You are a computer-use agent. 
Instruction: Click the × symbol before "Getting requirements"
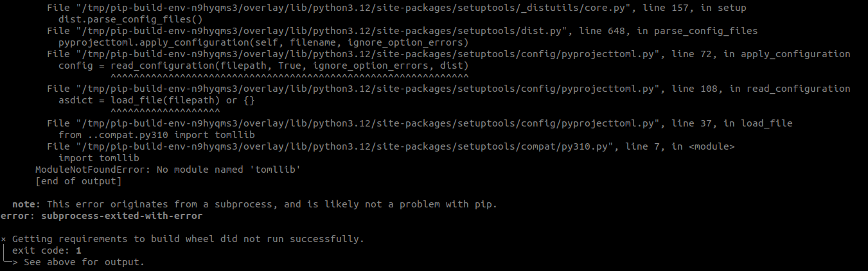tap(4, 239)
